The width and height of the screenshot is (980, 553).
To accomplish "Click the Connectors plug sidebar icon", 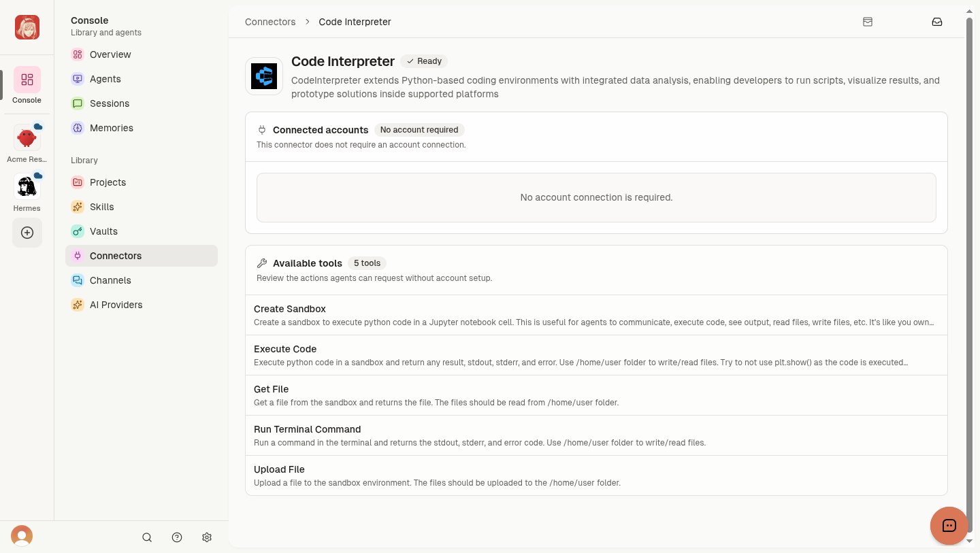I will 78,256.
